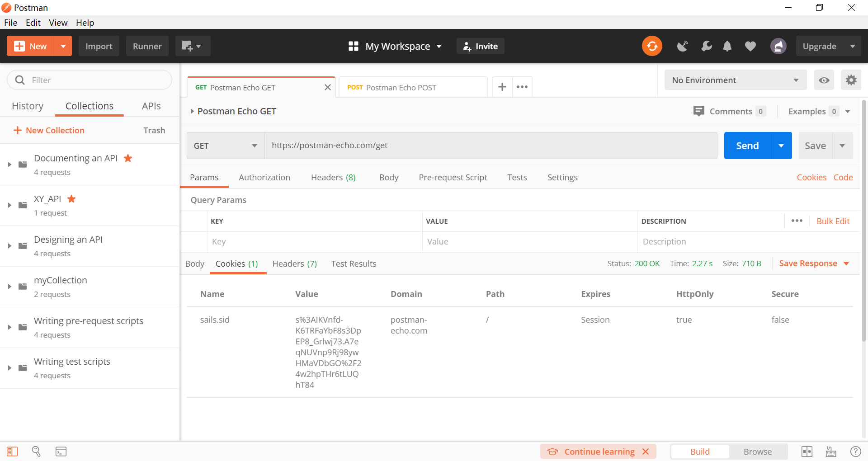This screenshot has width=868, height=461.
Task: Open the No Environment dropdown
Action: click(736, 80)
